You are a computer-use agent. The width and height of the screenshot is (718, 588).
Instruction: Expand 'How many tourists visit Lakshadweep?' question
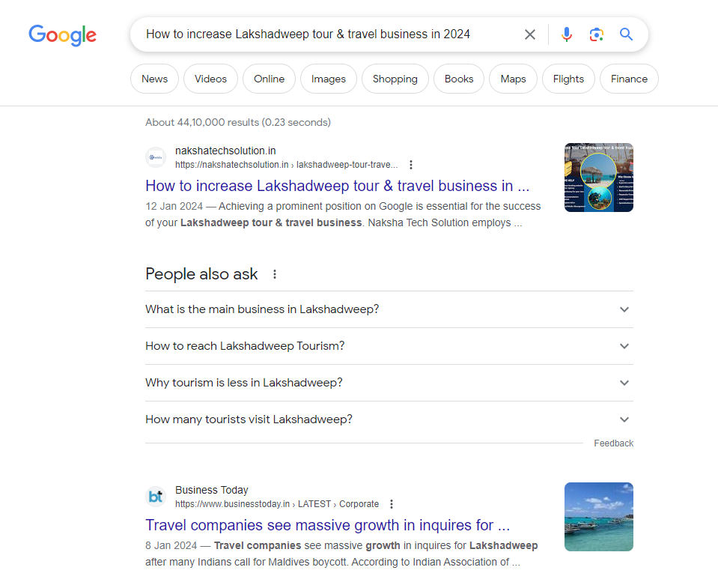tap(389, 419)
